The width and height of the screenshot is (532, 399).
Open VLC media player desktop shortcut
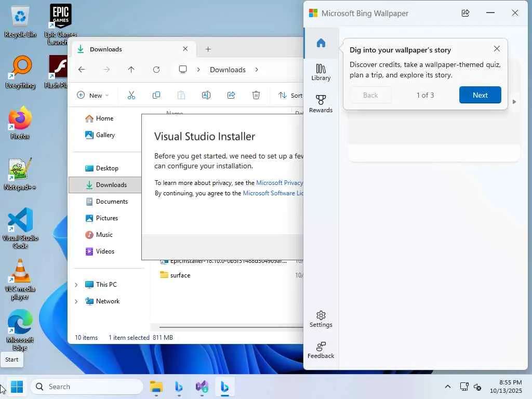pos(20,280)
